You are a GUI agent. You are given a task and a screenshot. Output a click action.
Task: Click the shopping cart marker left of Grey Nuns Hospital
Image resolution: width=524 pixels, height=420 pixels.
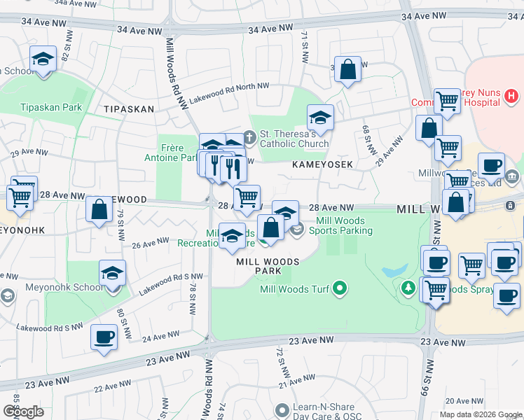[446, 101]
